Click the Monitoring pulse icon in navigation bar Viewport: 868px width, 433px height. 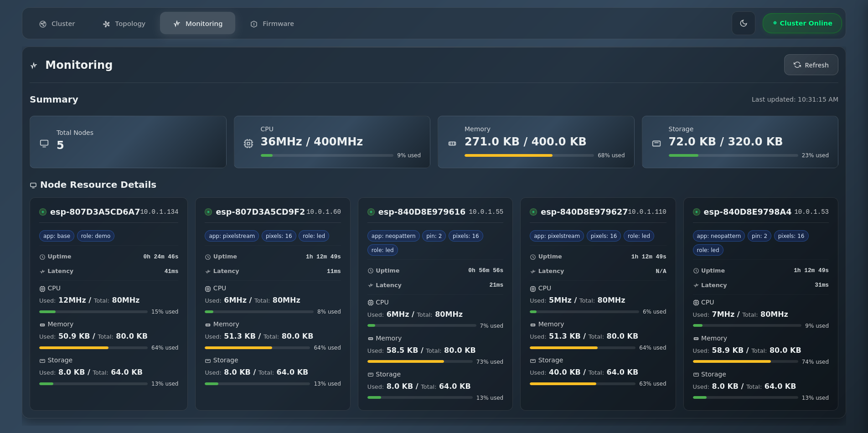point(176,24)
